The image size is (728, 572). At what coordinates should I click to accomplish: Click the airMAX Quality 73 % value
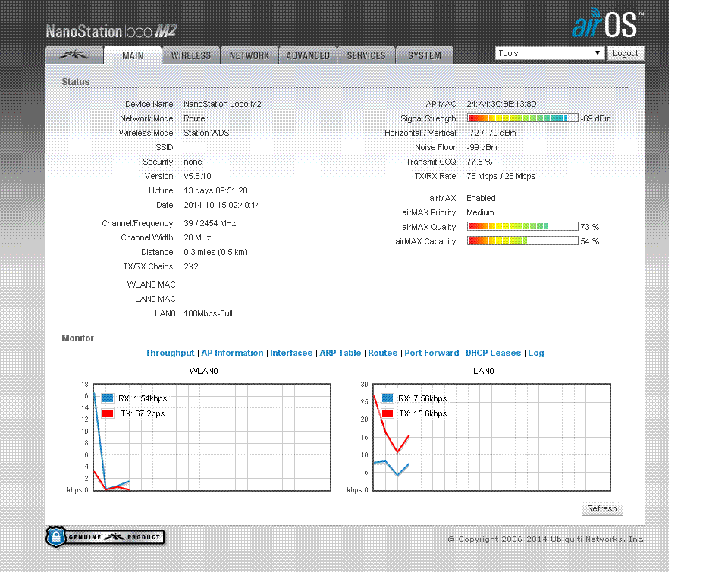[590, 227]
